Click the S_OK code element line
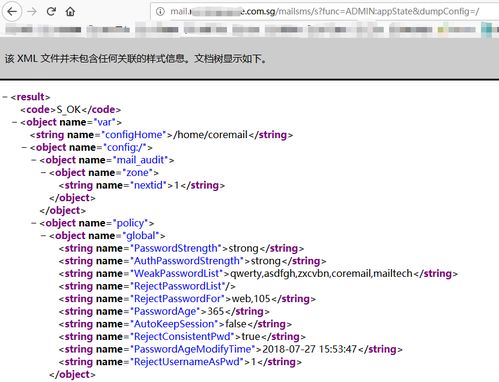Image resolution: width=499 pixels, height=382 pixels. [71, 110]
